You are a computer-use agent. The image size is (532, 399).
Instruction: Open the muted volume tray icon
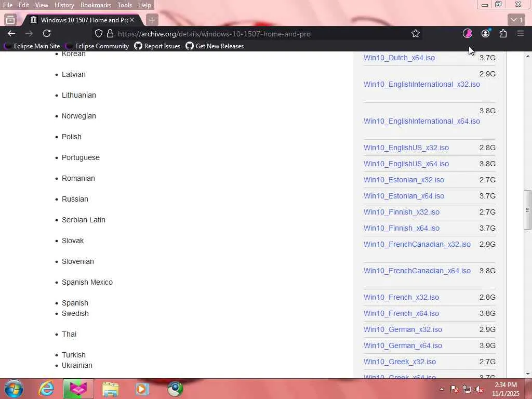point(479,390)
